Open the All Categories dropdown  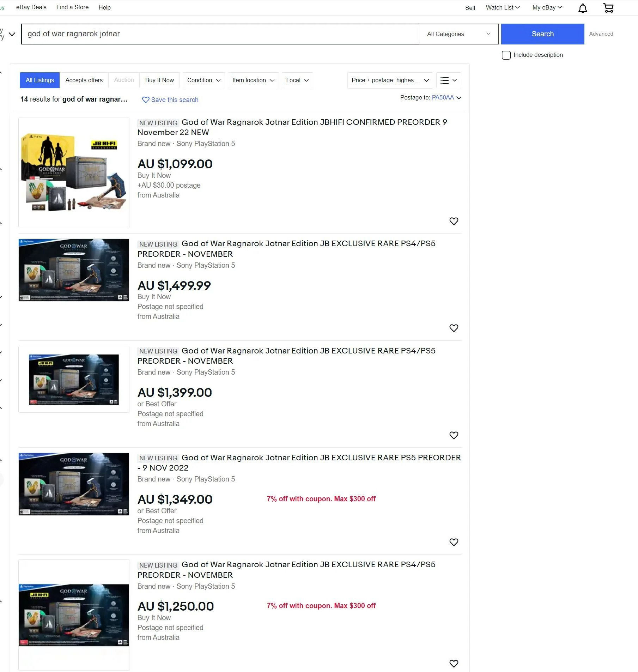point(458,34)
